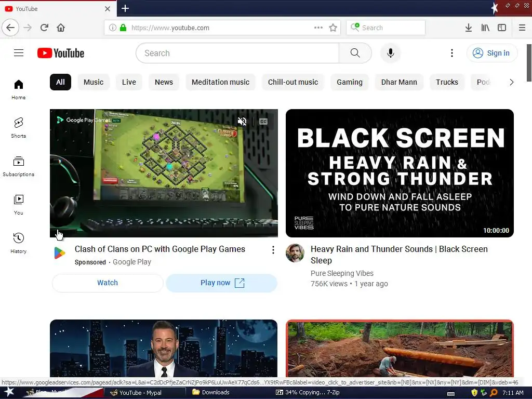
Task: Toggle the browser sidebar icon
Action: (x=502, y=28)
